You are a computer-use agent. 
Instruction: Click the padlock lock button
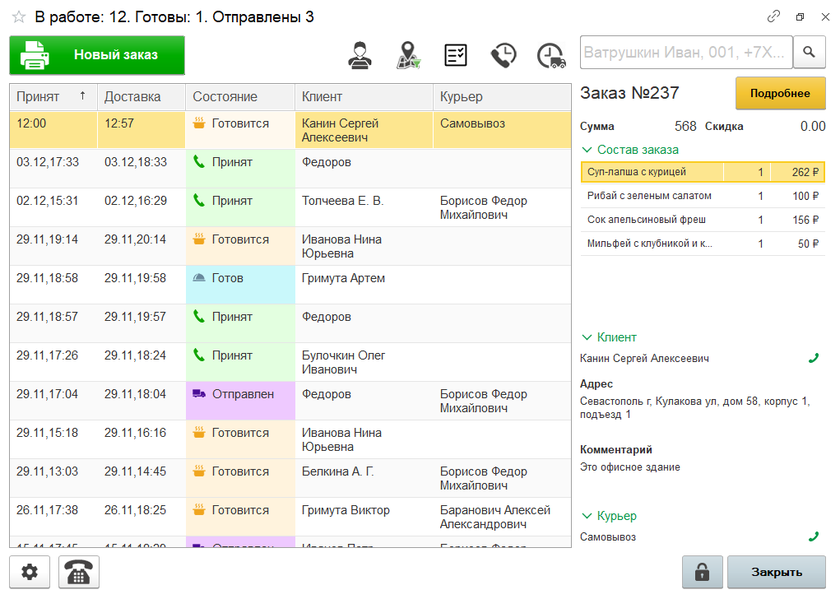point(702,573)
